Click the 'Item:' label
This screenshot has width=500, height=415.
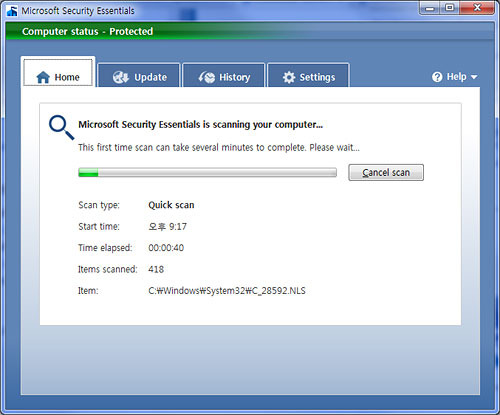(88, 291)
